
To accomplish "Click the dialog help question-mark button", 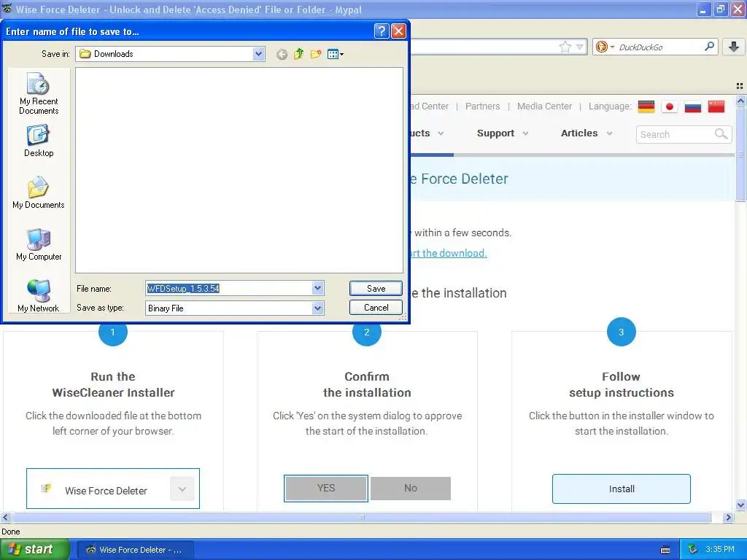I will (x=382, y=31).
